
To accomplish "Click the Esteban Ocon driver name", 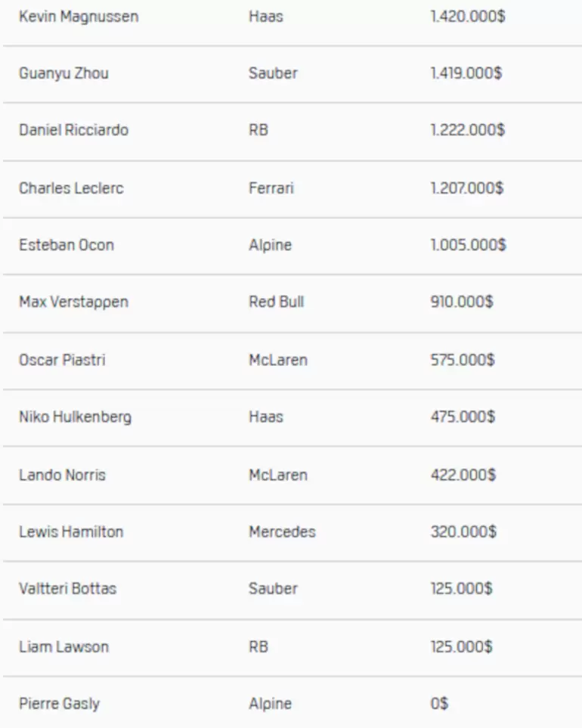I will (x=67, y=245).
